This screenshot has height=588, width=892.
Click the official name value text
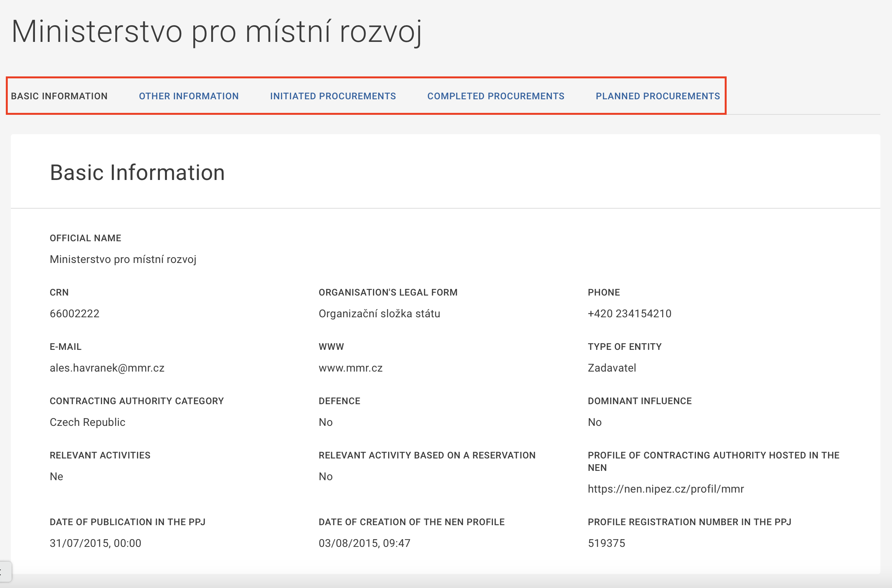[123, 259]
